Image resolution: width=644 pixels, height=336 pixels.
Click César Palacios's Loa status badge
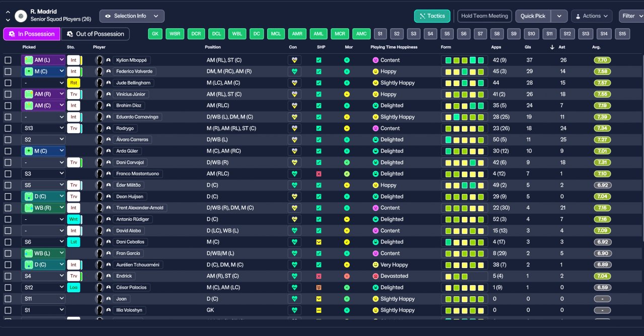[73, 288]
